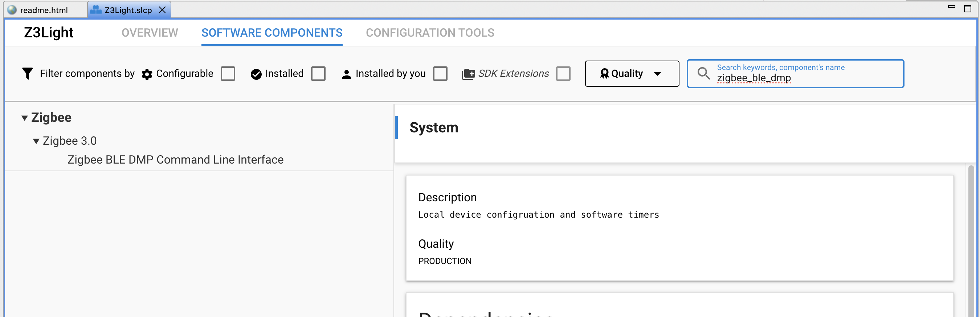Screen dimensions: 980x317
Task: Tick the Installed by you checkbox
Action: click(x=440, y=73)
